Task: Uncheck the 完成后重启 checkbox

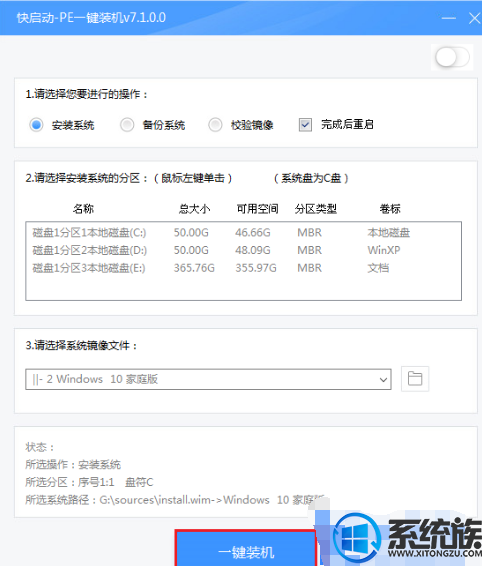Action: tap(305, 125)
